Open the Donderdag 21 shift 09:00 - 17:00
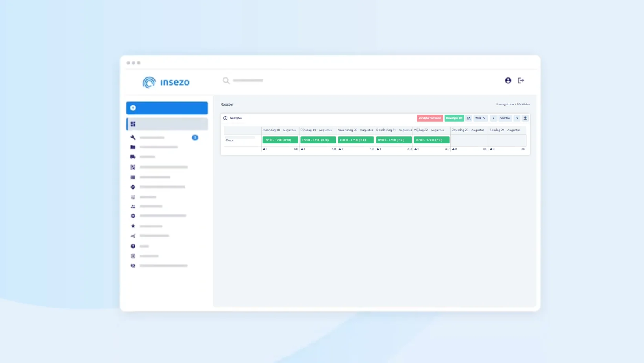 coord(394,140)
